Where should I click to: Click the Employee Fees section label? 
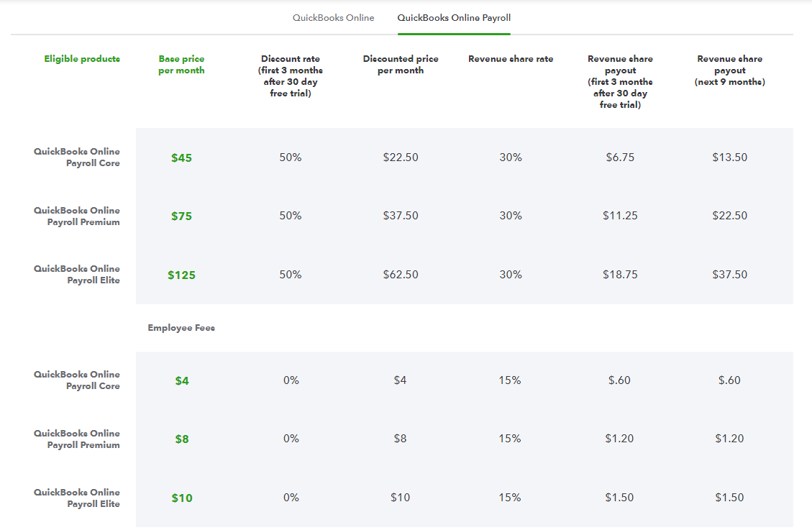point(181,328)
